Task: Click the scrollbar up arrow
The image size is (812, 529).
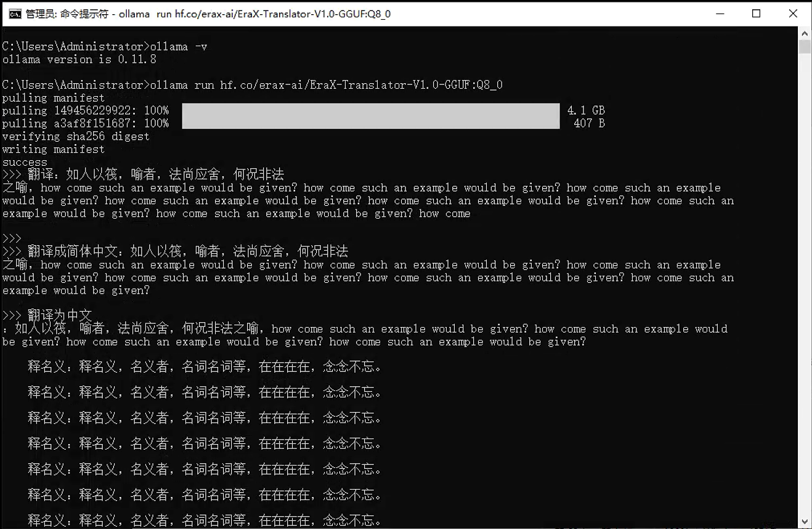Action: pyautogui.click(x=805, y=34)
